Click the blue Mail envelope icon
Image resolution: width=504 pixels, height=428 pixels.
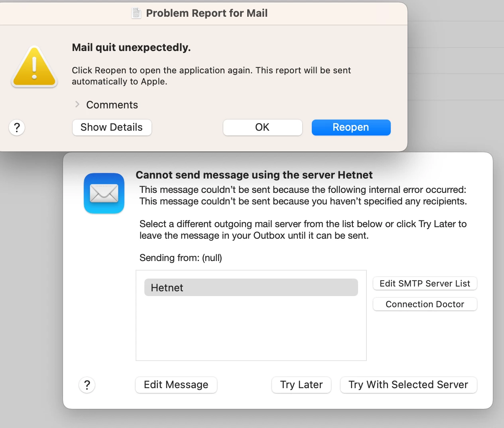coord(104,193)
